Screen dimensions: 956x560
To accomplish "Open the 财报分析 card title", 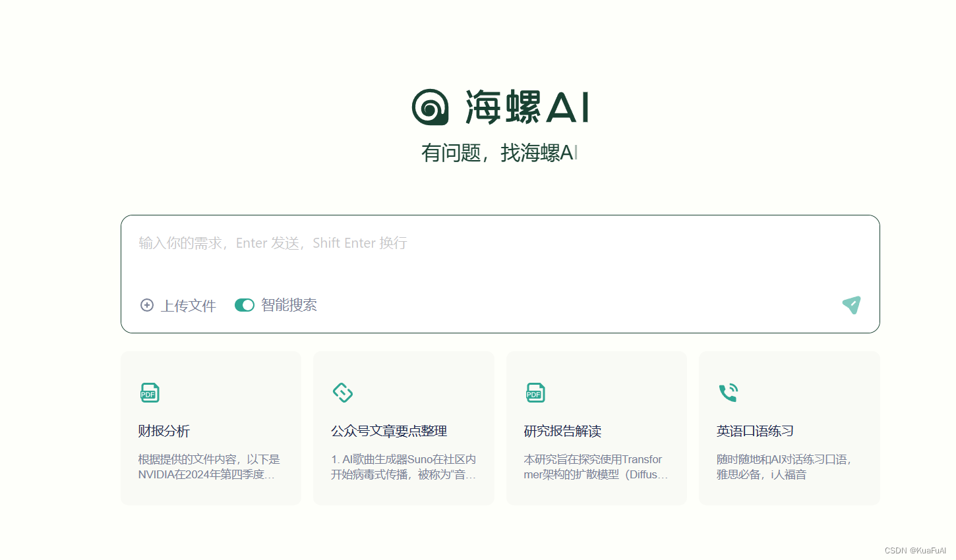I will coord(164,431).
